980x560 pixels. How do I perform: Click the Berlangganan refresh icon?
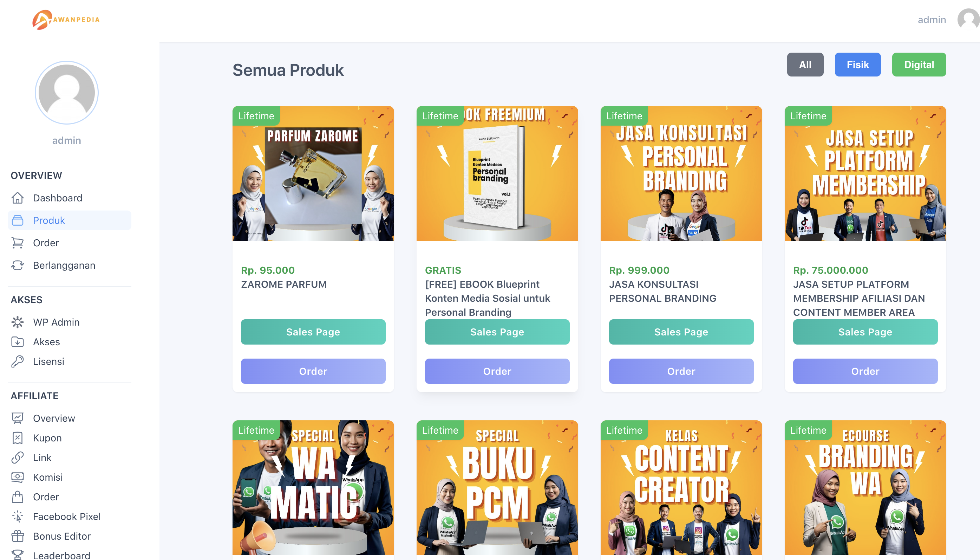pyautogui.click(x=17, y=265)
